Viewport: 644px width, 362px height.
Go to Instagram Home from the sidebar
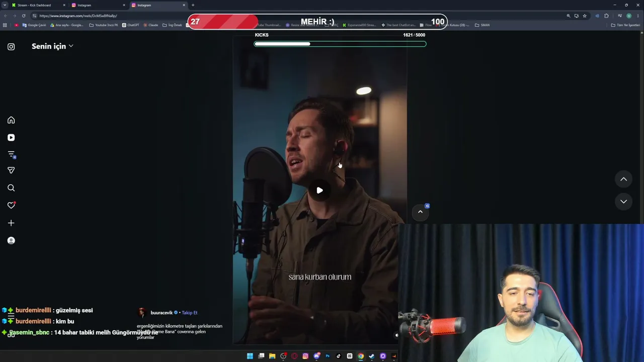point(11,120)
